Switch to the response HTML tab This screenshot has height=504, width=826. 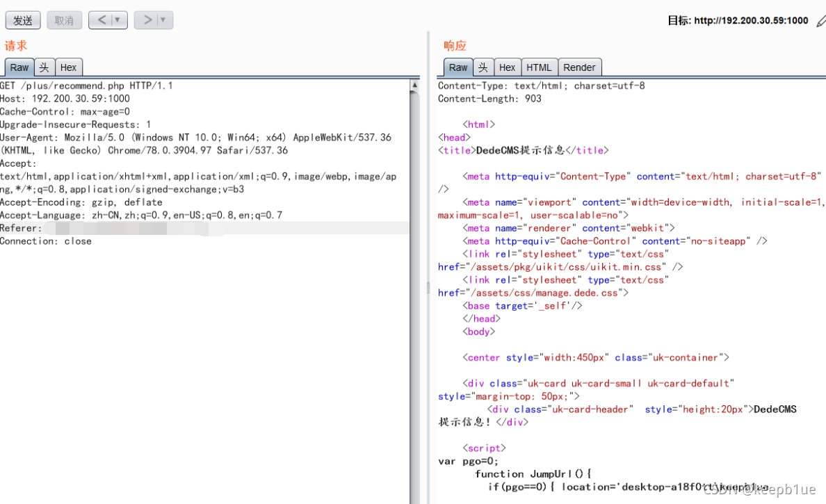pyautogui.click(x=539, y=67)
